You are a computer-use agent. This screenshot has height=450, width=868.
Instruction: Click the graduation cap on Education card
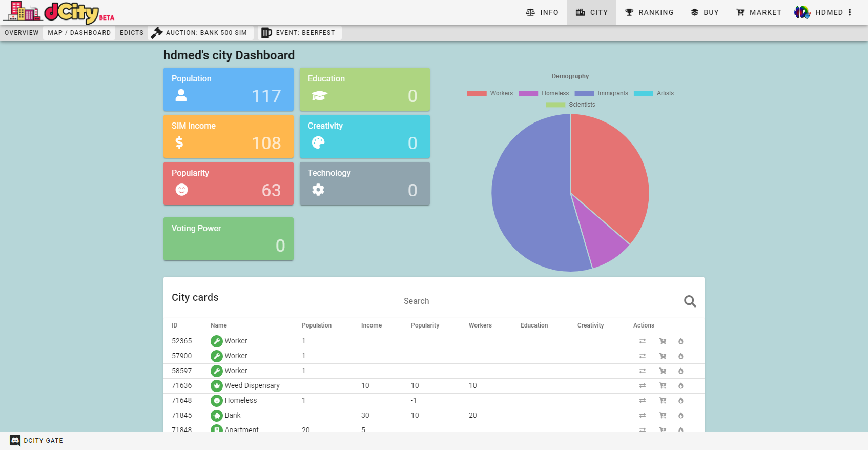tap(319, 95)
